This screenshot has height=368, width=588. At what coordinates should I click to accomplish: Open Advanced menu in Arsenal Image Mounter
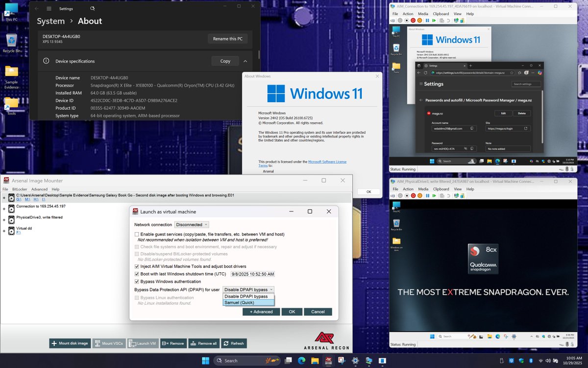(x=39, y=189)
